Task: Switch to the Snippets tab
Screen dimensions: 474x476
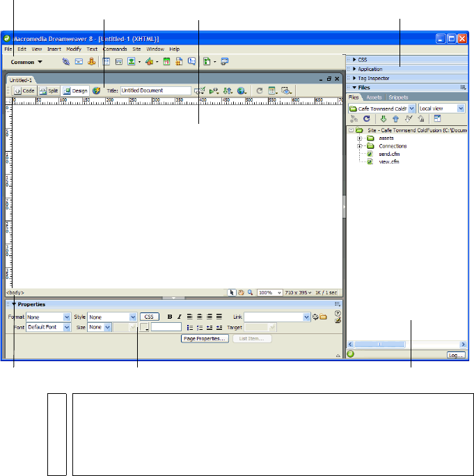Action: pos(398,97)
